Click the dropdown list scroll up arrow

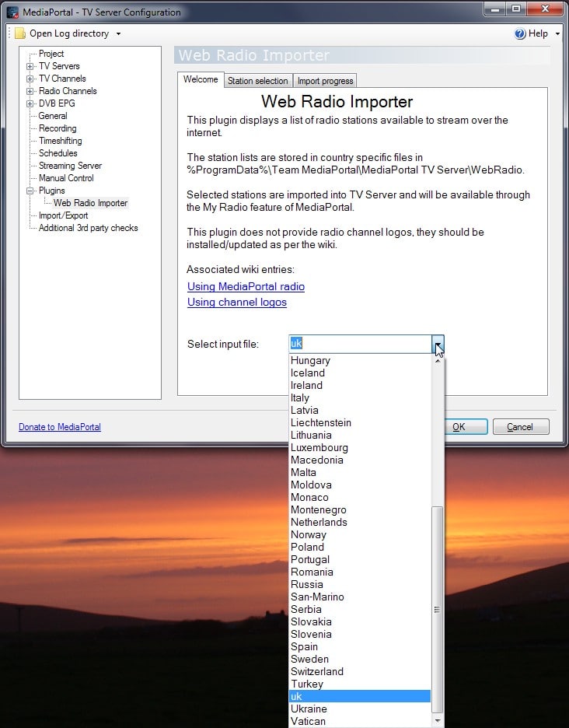click(x=437, y=361)
